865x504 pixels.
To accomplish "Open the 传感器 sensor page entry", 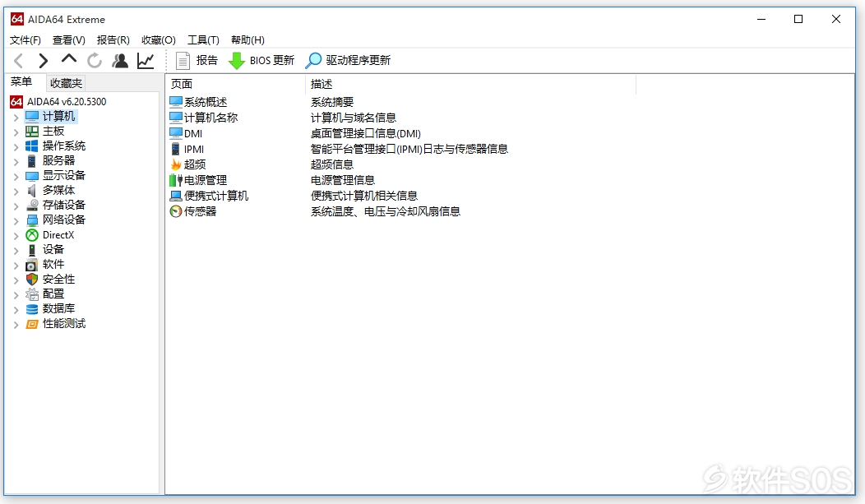I will coord(193,211).
